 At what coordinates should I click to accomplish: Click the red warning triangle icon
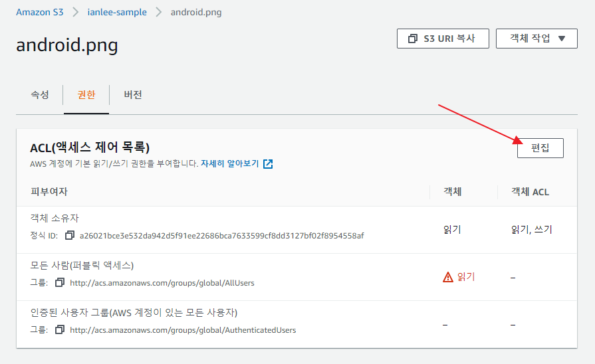(448, 277)
